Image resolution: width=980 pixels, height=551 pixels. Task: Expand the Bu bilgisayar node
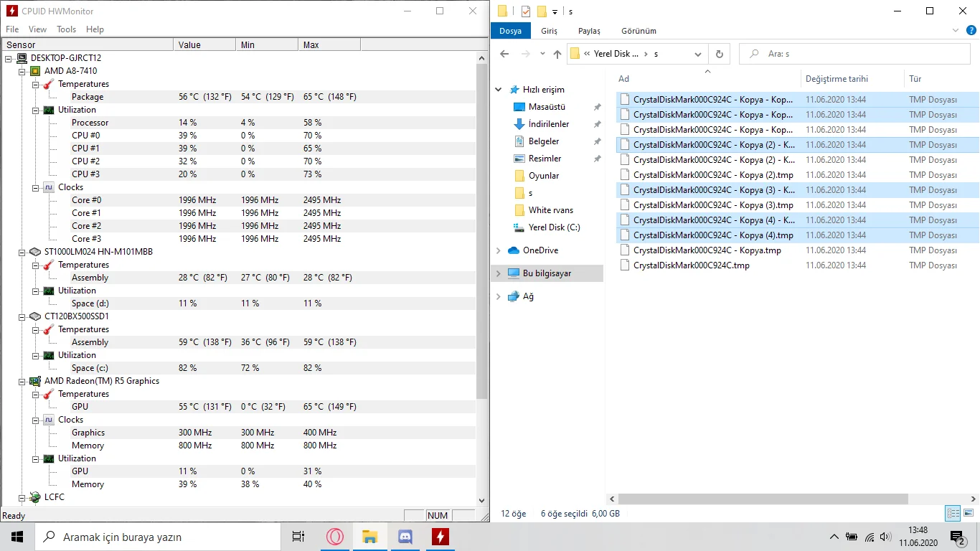pyautogui.click(x=499, y=273)
